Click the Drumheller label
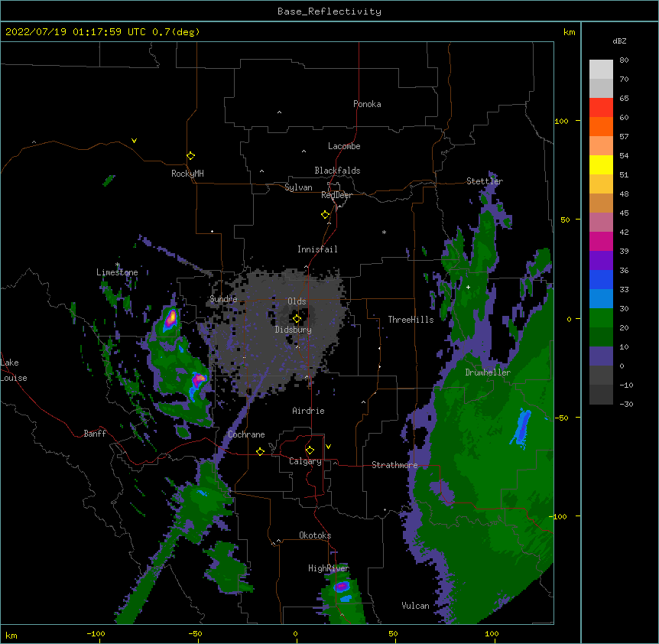Screen dimensions: 659x644 488,372
